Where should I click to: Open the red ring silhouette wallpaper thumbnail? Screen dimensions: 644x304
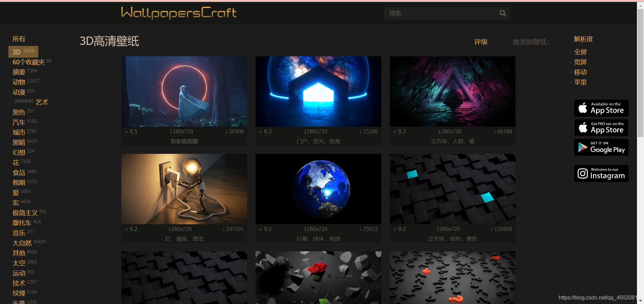184,91
